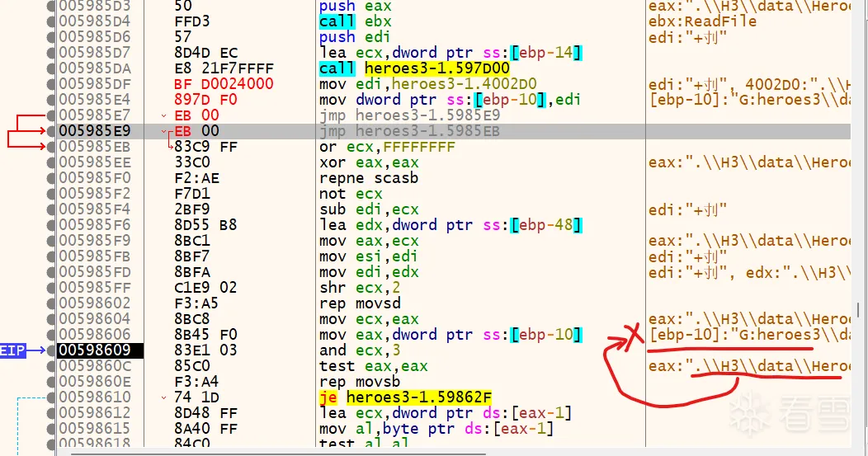The height and width of the screenshot is (456, 868).
Task: Select opcode bytes BF D0024000
Action: 224,84
